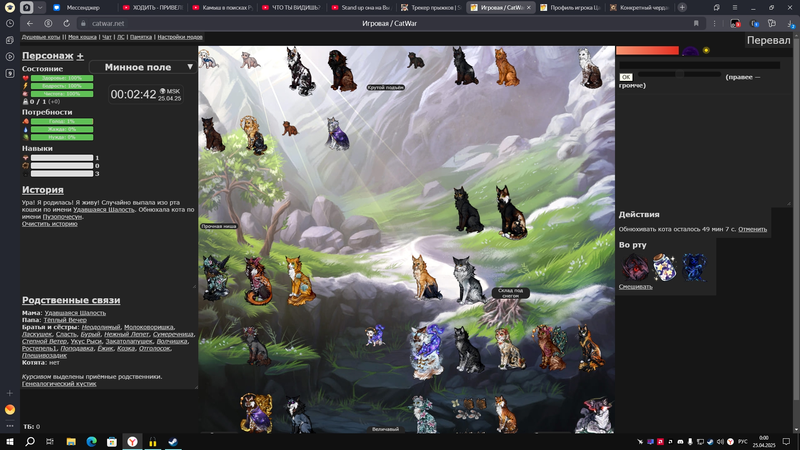Screen dimensions: 800x450
Task: Click 'Отменить' to cancel sniffing action
Action: tap(752, 229)
